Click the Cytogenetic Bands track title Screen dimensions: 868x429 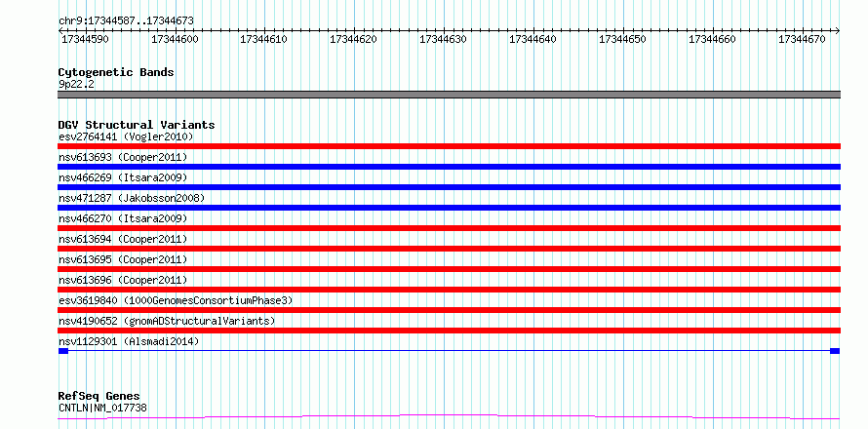click(116, 72)
